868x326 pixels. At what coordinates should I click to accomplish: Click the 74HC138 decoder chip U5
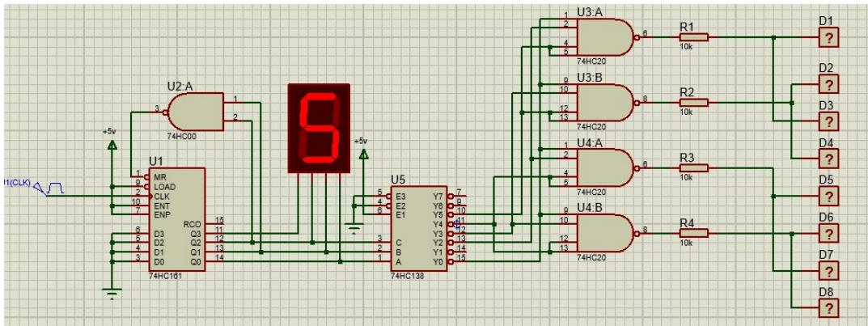point(417,228)
